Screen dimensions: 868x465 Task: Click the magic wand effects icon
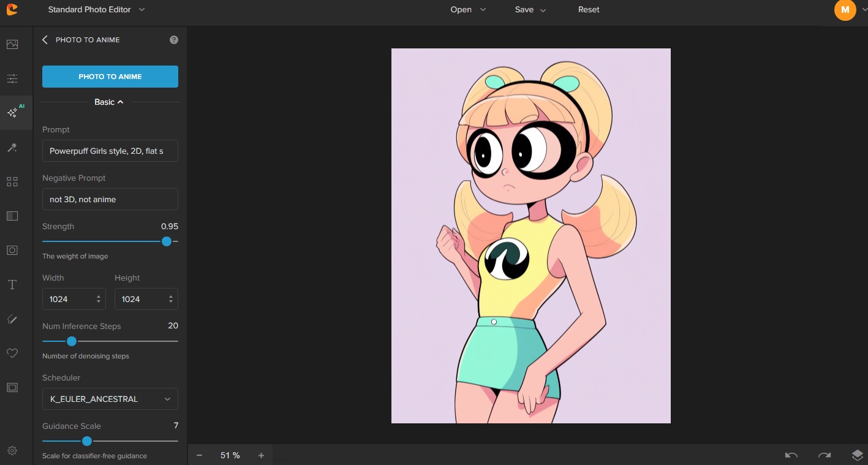point(12,147)
